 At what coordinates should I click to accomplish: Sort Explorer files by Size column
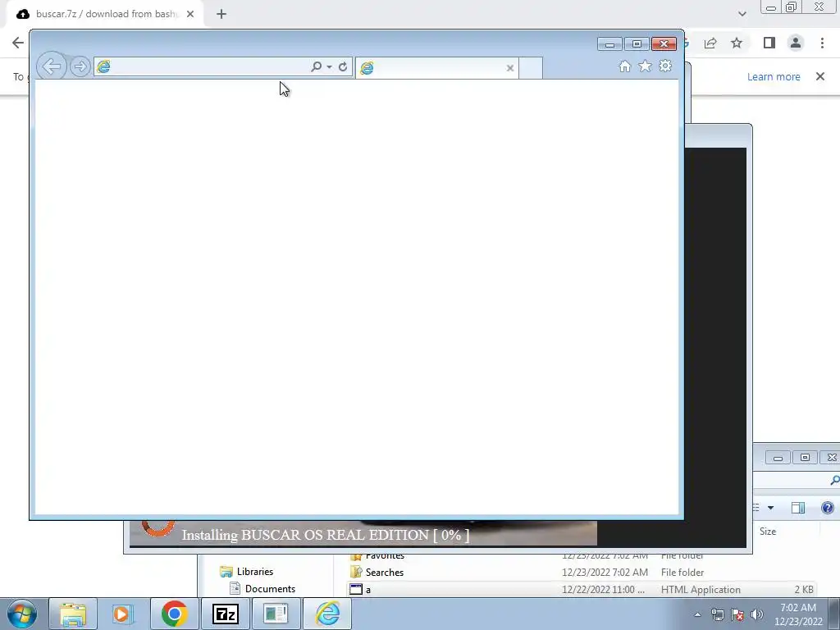pos(768,532)
